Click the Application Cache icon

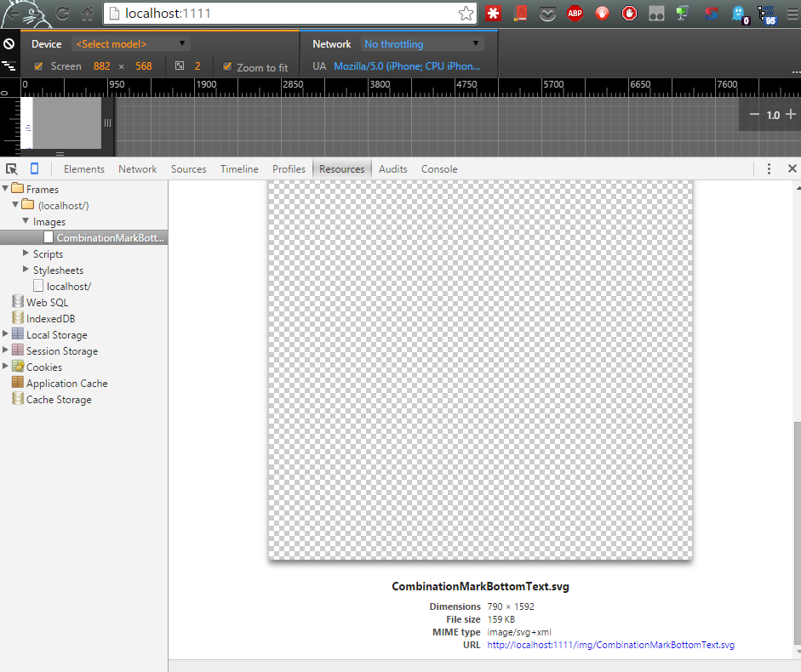pyautogui.click(x=18, y=383)
